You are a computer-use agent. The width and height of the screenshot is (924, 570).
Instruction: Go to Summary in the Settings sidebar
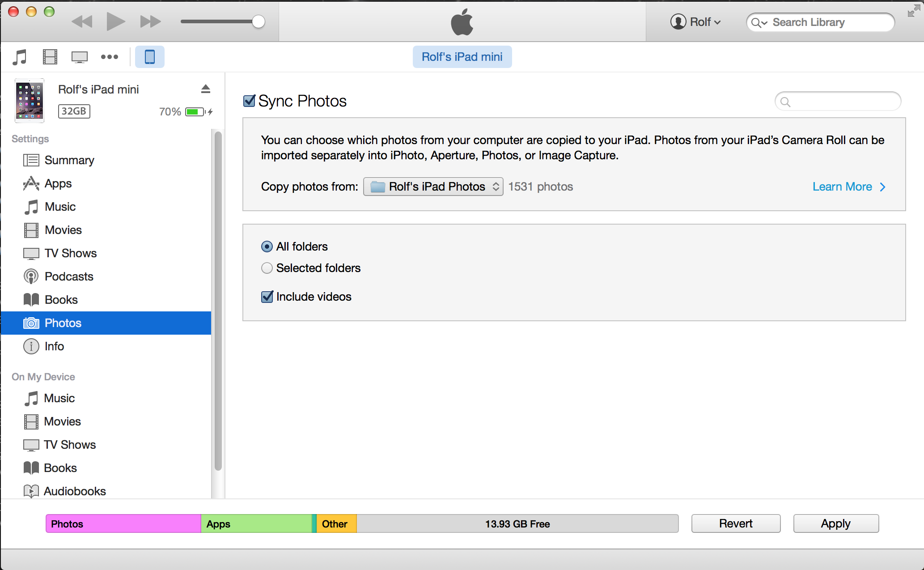point(69,160)
